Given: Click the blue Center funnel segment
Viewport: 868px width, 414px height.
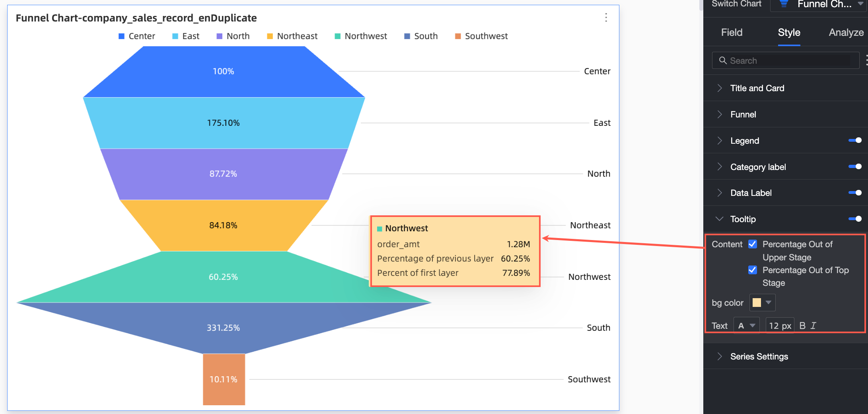Looking at the screenshot, I should 224,72.
